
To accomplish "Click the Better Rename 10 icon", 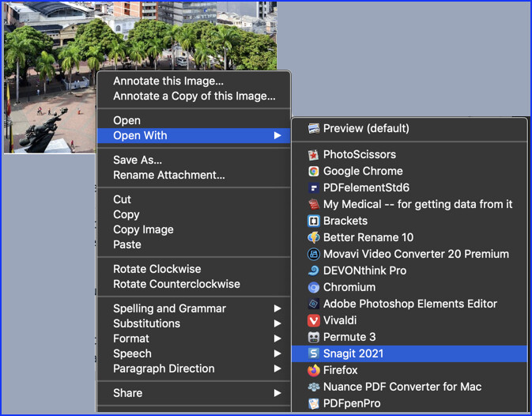I will click(314, 237).
